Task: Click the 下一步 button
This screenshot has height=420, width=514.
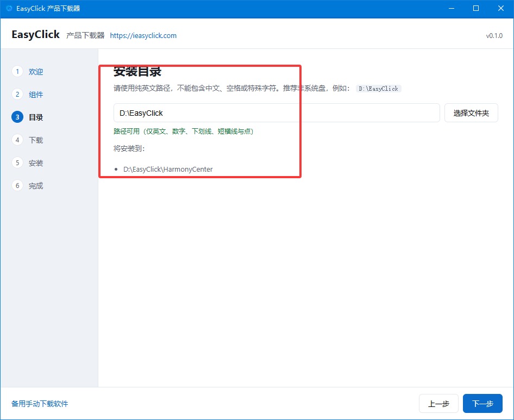Action: [482, 404]
